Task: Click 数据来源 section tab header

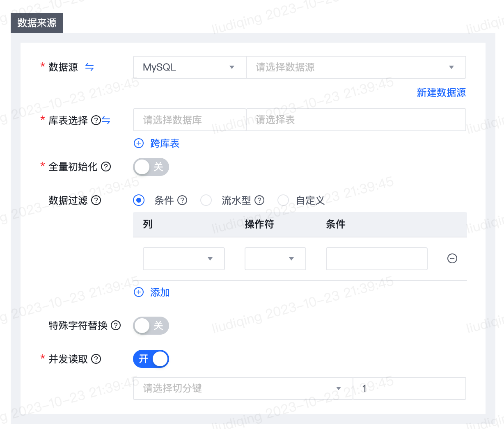Action: pyautogui.click(x=37, y=23)
